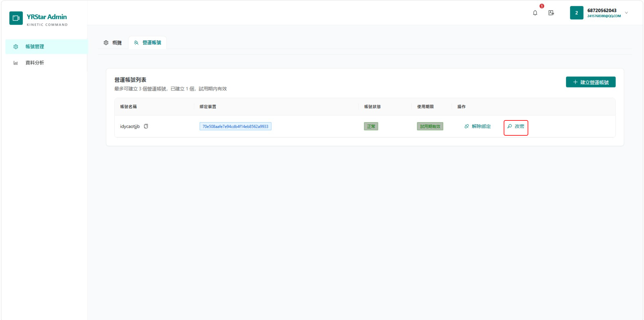Click the 帳號名稱 column header
The width and height of the screenshot is (644, 320).
coord(128,107)
